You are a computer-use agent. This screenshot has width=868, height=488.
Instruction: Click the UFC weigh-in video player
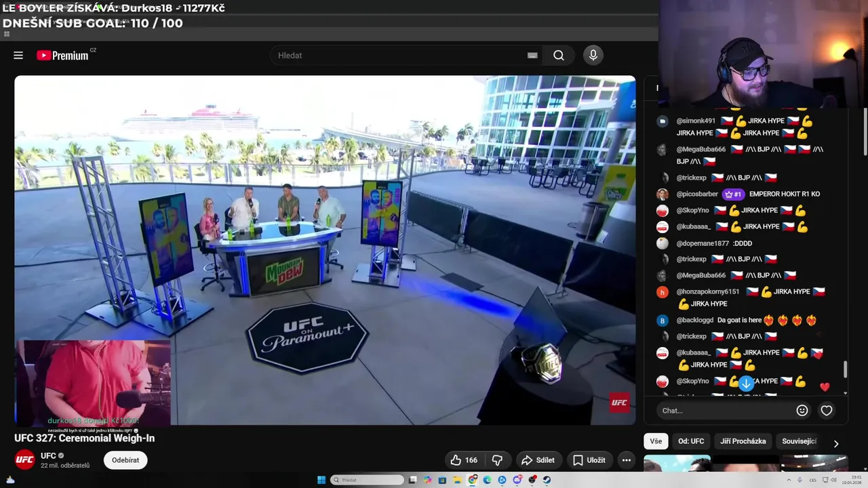325,250
